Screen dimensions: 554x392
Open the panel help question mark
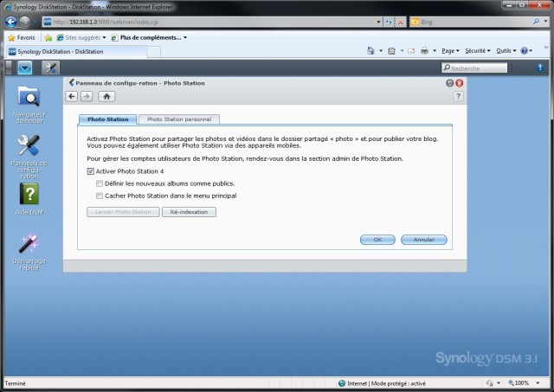pyautogui.click(x=458, y=96)
